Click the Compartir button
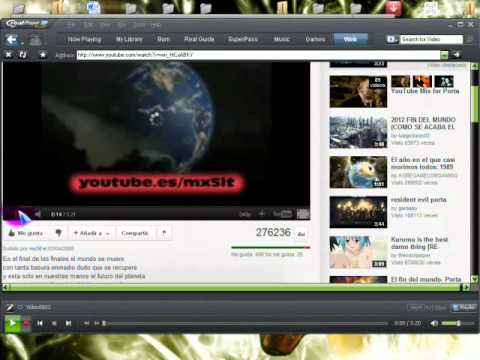Viewport: 480px width, 360px height. tap(135, 233)
